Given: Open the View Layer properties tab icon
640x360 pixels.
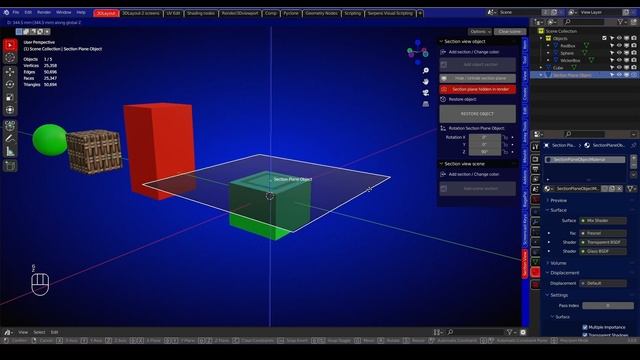Looking at the screenshot, I should tap(536, 179).
